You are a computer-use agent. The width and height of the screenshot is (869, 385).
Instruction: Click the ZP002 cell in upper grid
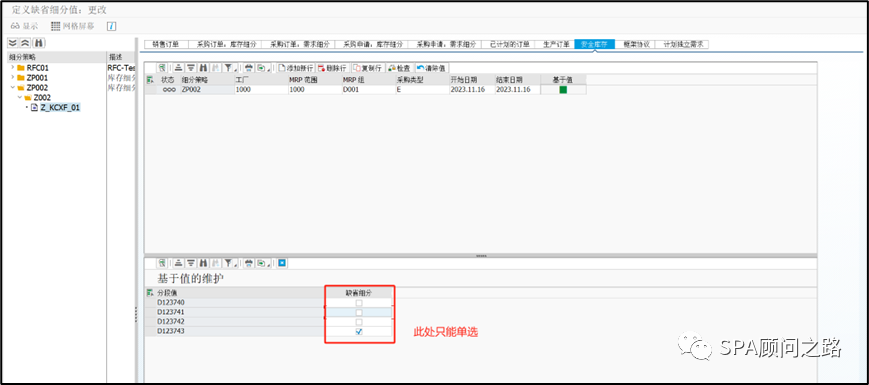pos(207,90)
